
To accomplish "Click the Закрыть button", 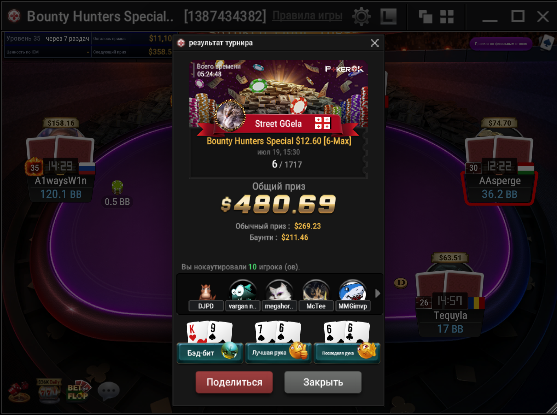I will point(323,382).
